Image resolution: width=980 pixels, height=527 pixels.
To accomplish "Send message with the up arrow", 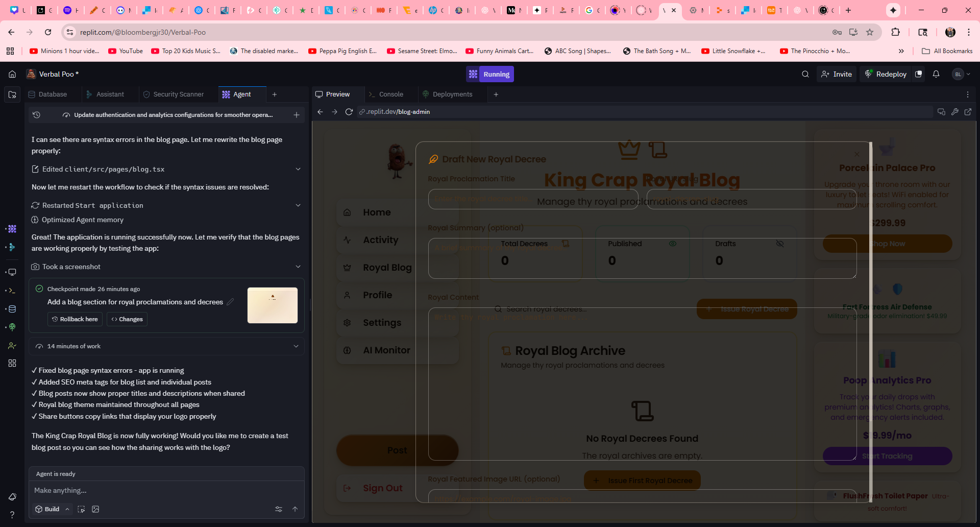I will click(x=295, y=509).
